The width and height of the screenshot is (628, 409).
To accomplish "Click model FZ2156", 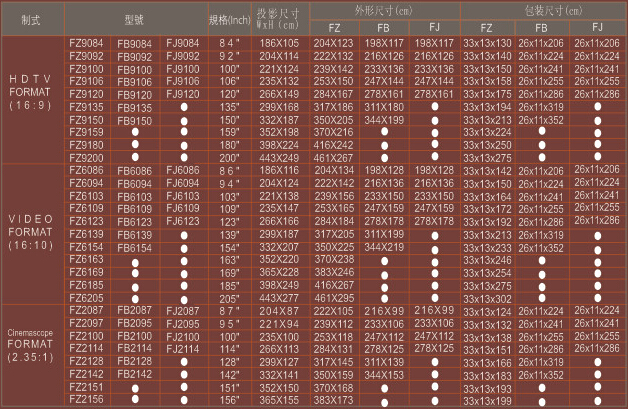I will [86, 399].
